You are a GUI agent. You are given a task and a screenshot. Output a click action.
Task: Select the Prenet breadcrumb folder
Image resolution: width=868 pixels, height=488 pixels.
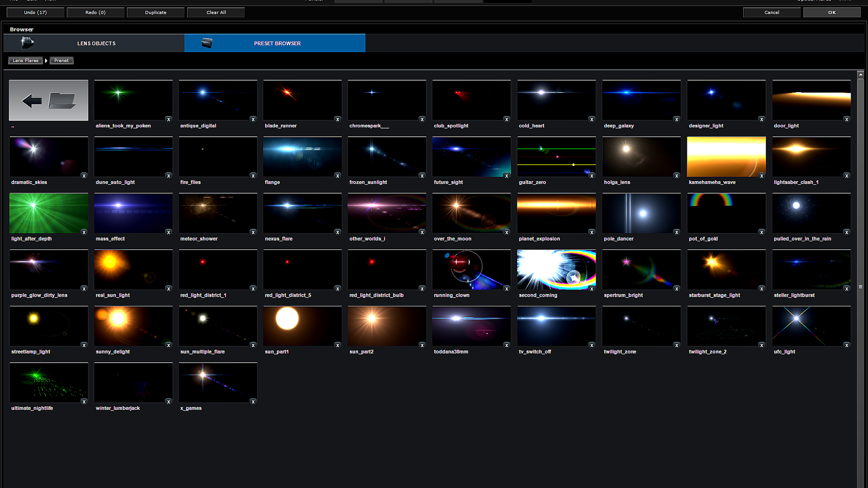[x=61, y=61]
